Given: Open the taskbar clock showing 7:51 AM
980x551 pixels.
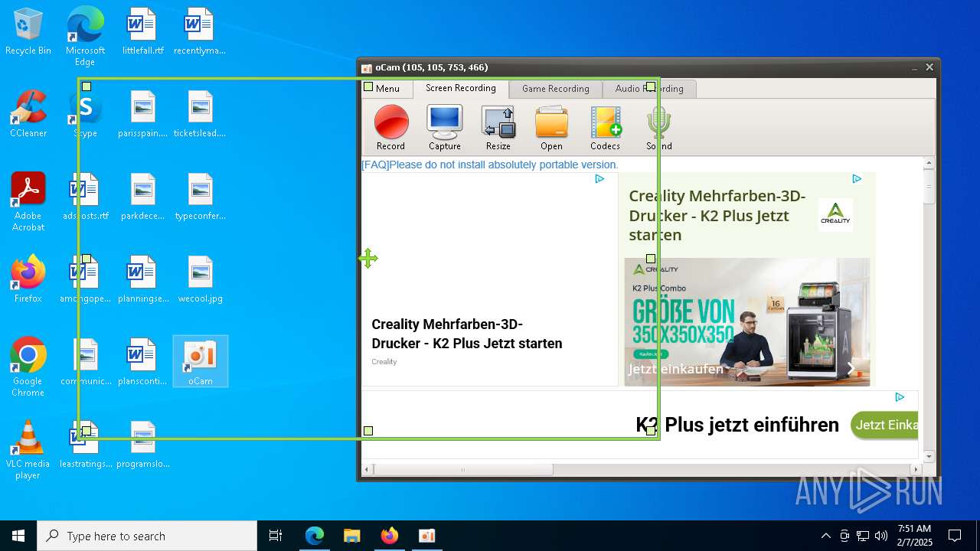Looking at the screenshot, I should click(914, 536).
